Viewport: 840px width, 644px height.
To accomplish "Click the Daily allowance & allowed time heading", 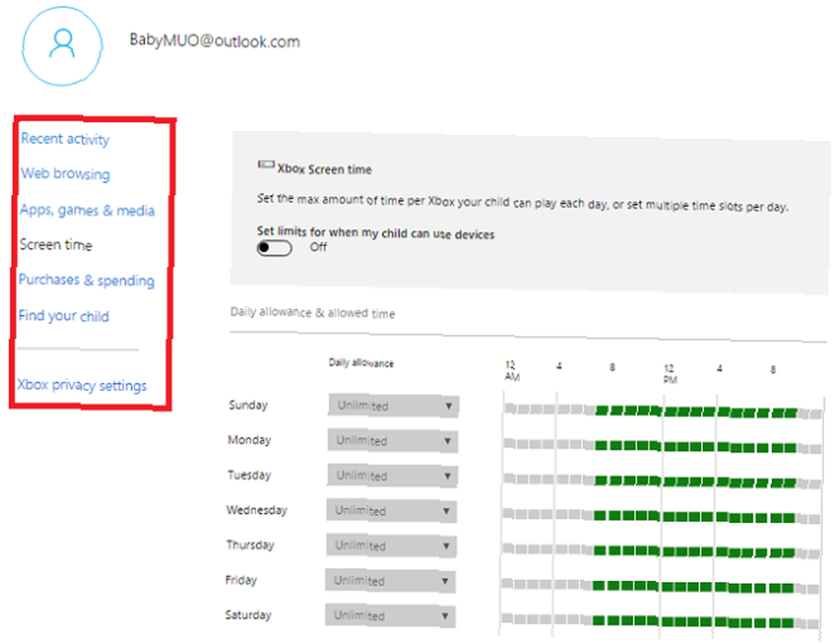I will [x=312, y=312].
